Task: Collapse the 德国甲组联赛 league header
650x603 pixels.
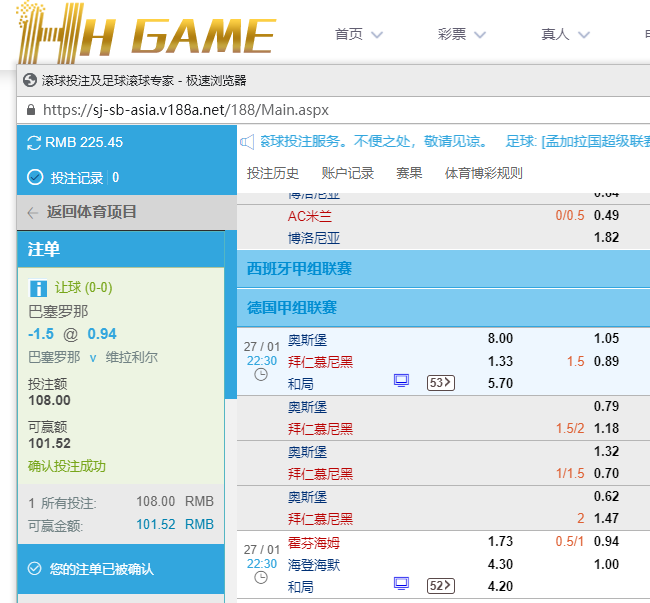Action: [x=443, y=308]
